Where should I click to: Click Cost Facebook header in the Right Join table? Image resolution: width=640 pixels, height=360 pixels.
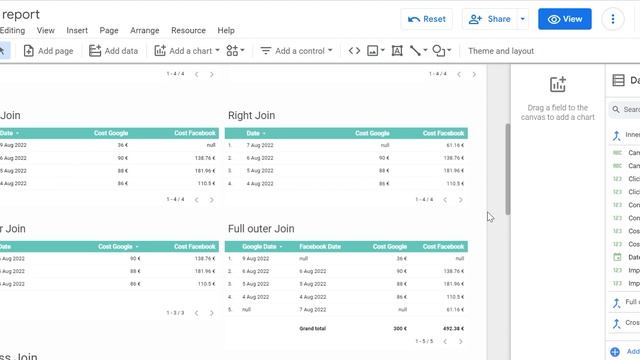tap(443, 133)
